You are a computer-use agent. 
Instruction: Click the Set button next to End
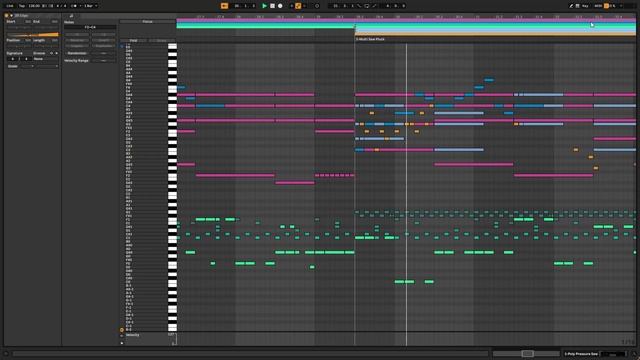pos(55,22)
